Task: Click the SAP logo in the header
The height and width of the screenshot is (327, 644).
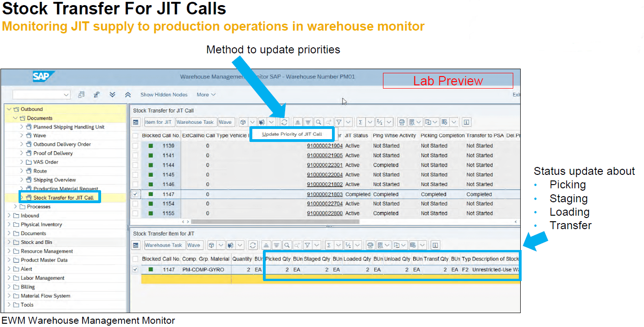Action: click(x=44, y=77)
